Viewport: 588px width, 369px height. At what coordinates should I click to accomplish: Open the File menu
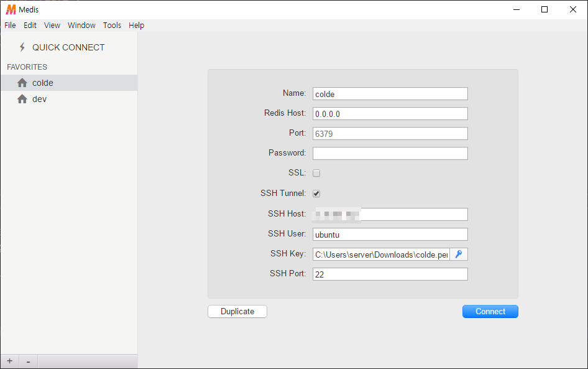pos(10,25)
